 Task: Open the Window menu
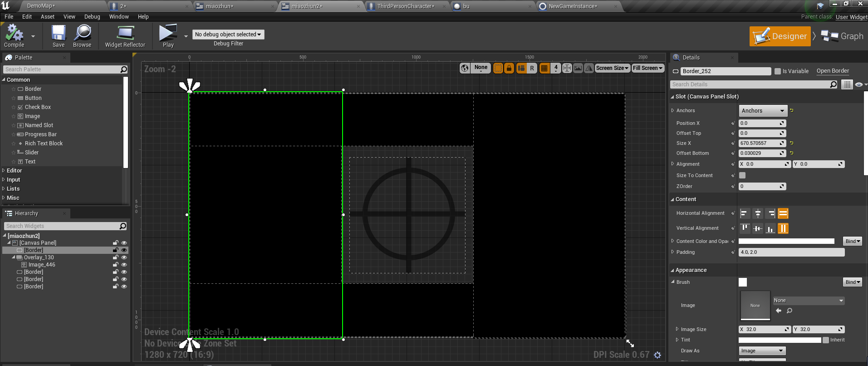pyautogui.click(x=119, y=17)
